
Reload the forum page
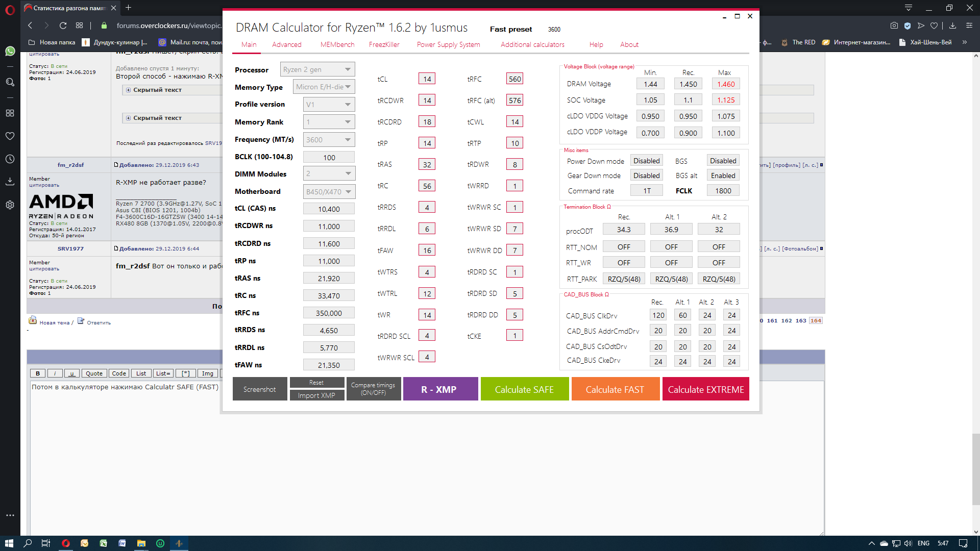(63, 26)
